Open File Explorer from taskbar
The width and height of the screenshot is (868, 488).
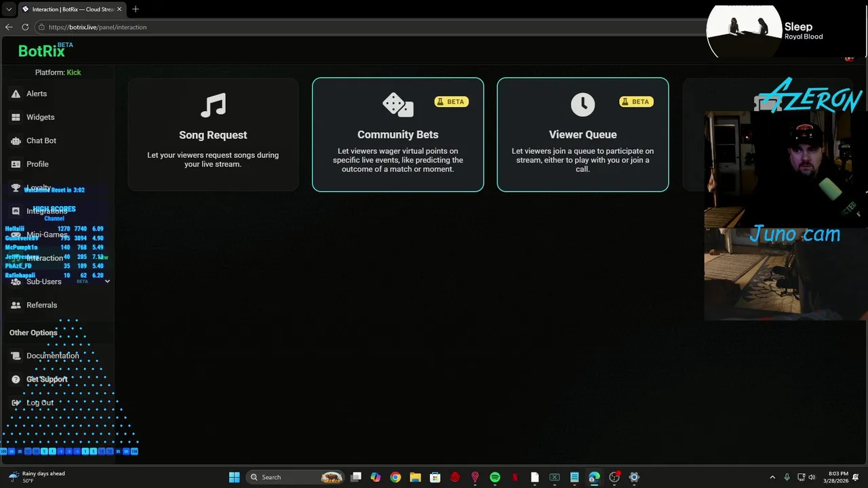pyautogui.click(x=415, y=477)
